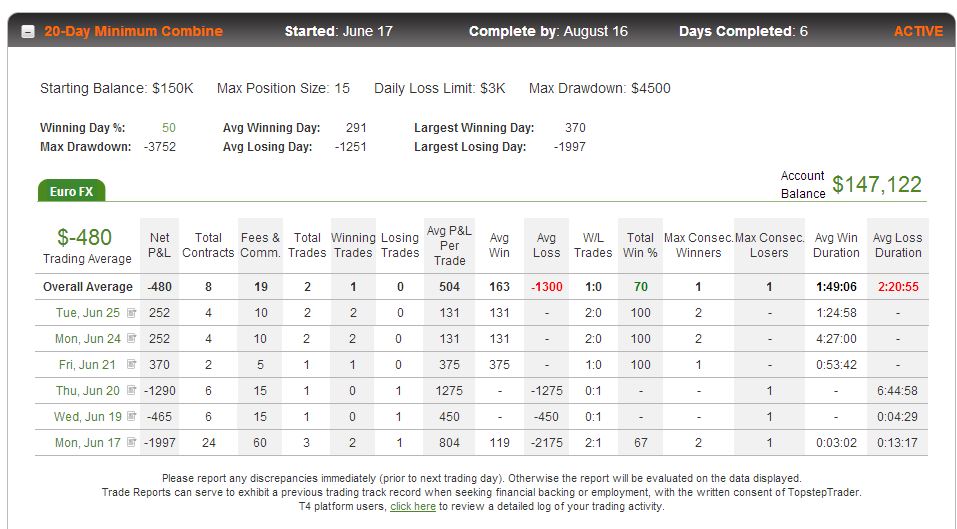Image resolution: width=957 pixels, height=529 pixels.
Task: Collapse the 20-Day Minimum Combine section
Action: tap(28, 32)
